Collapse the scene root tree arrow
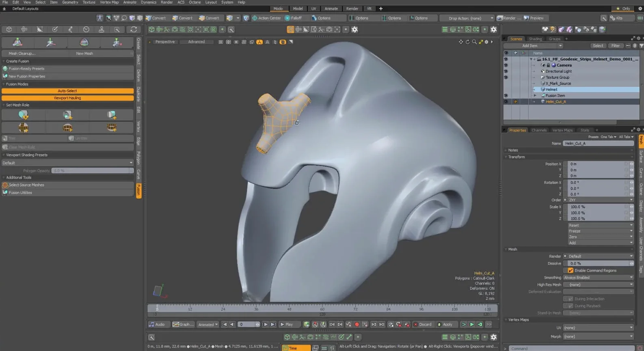This screenshot has width=644, height=351. (x=531, y=59)
